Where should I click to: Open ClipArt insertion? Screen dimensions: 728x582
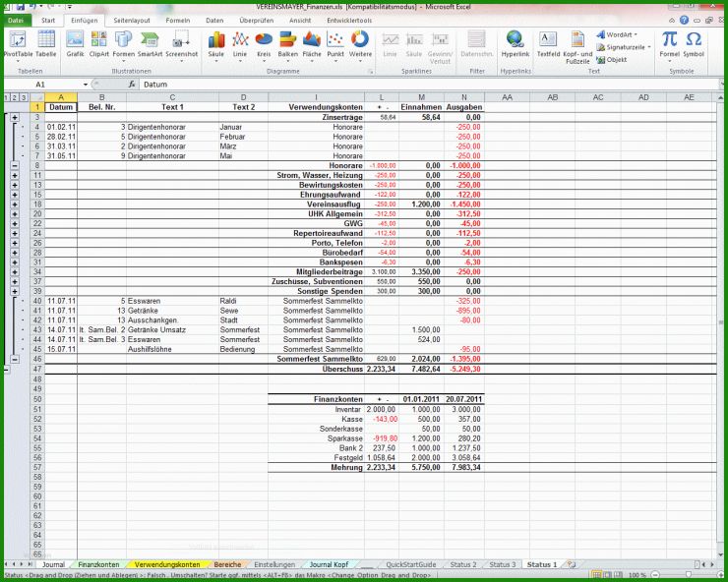click(x=98, y=44)
